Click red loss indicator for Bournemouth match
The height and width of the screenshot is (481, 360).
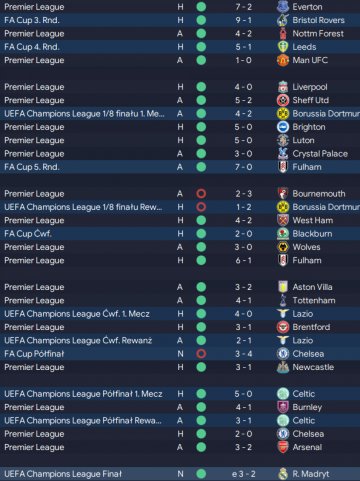[x=201, y=194]
